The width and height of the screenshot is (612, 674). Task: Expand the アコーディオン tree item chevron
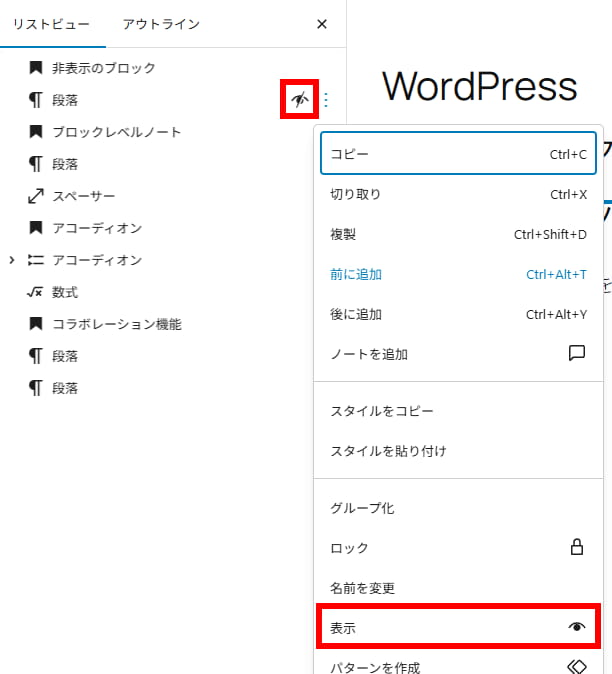point(12,260)
